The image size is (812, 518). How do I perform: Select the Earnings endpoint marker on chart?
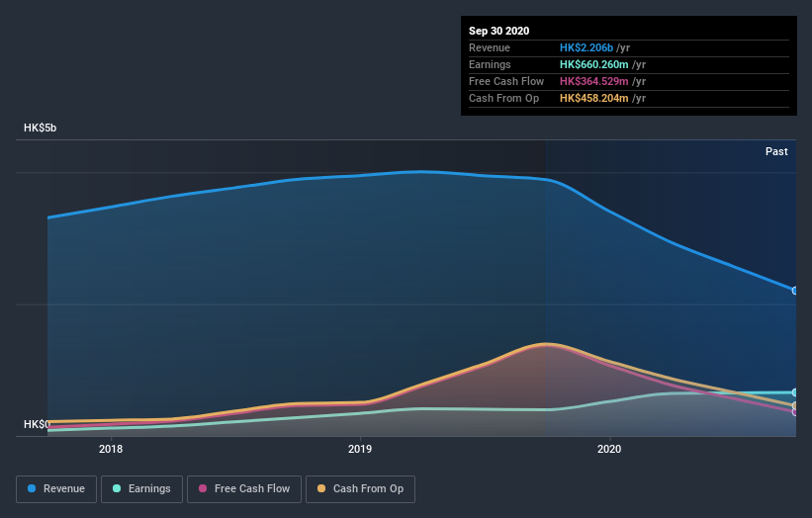coord(795,392)
